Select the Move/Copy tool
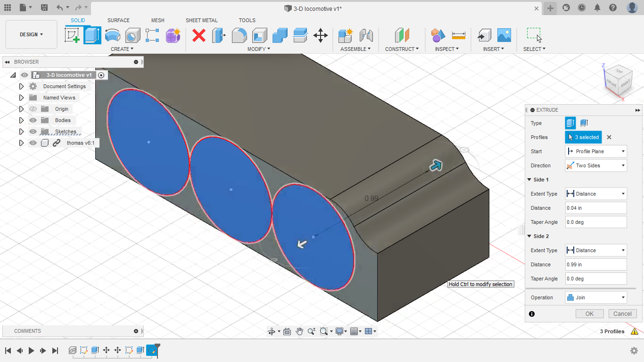 click(x=321, y=35)
